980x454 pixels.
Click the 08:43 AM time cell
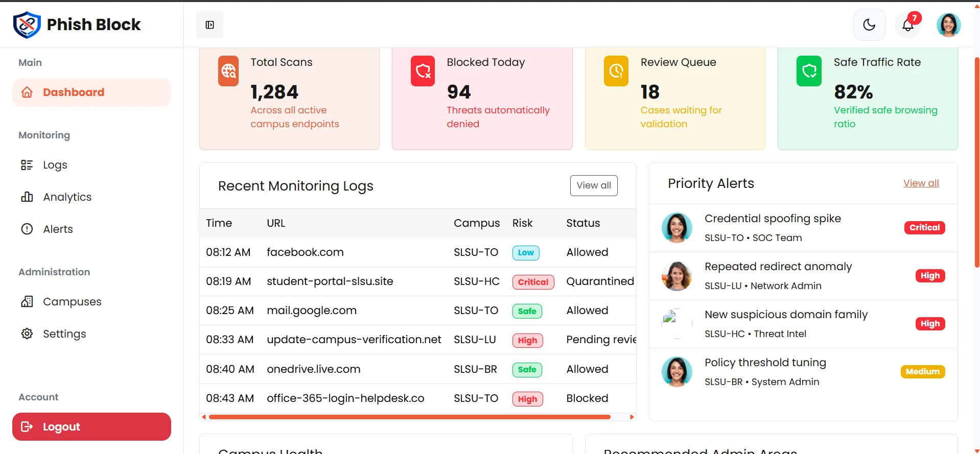point(230,398)
